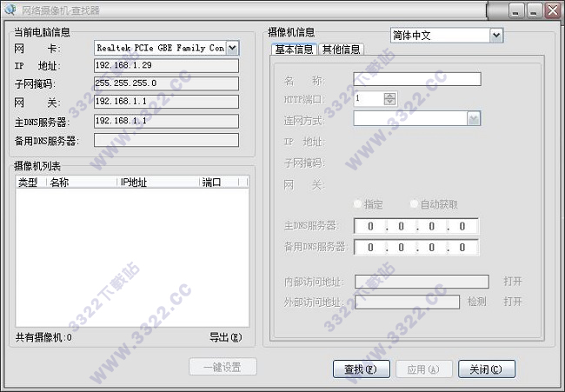Switch to the 基本信息 tab
Image resolution: width=565 pixels, height=392 pixels.
tap(294, 50)
